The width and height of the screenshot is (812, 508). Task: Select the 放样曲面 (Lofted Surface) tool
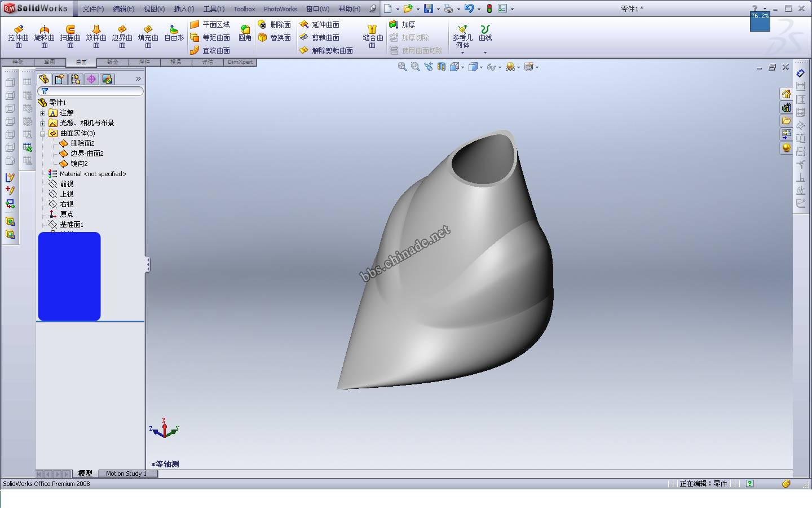coord(96,36)
